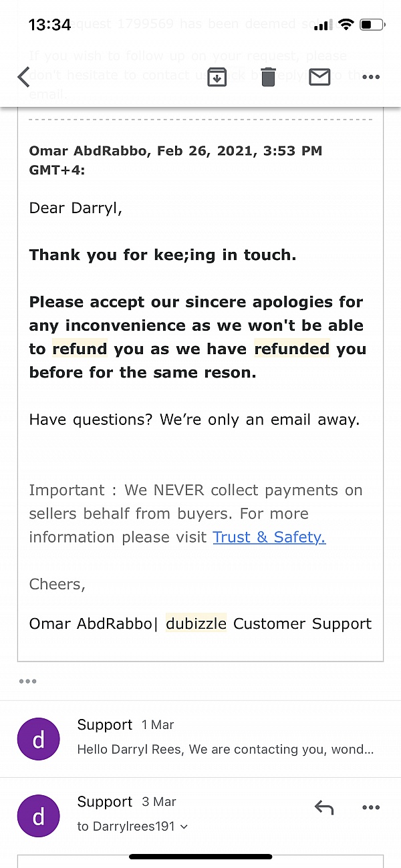Go back to the inbox with the arrow
Image resolution: width=401 pixels, height=868 pixels.
pyautogui.click(x=24, y=77)
